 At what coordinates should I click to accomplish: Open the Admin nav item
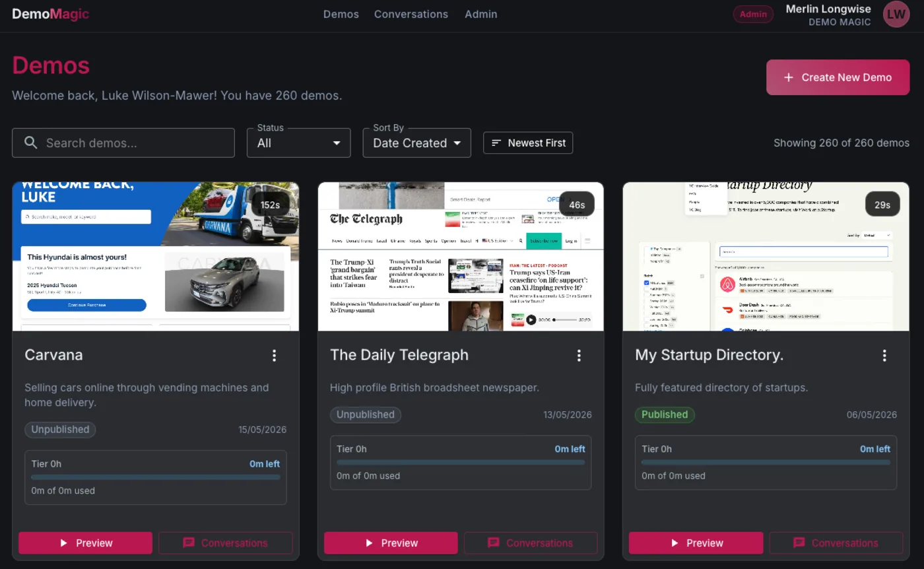tap(481, 14)
